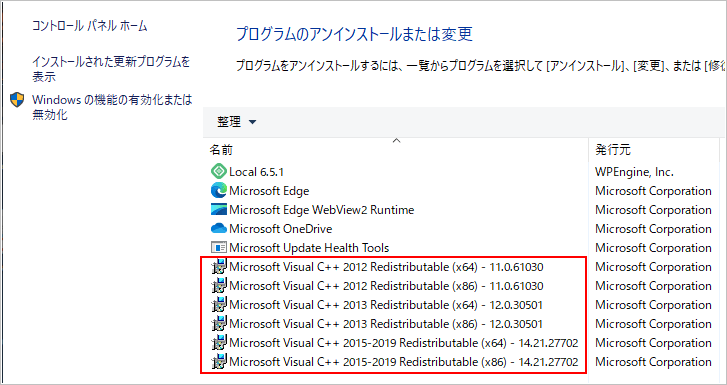Click icon of Visual C++ 2015-2019 x86 entry
Screen dimensions: 727x385
point(218,362)
